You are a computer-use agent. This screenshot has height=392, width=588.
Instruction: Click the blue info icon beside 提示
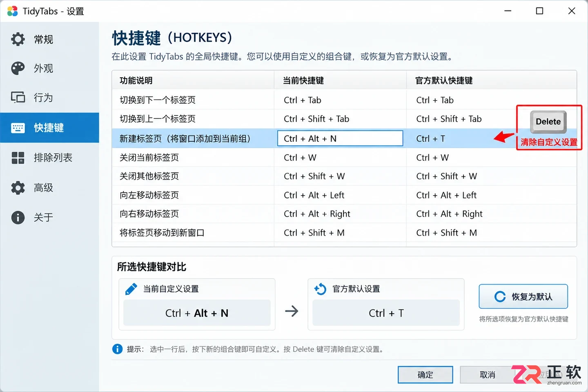coord(117,349)
